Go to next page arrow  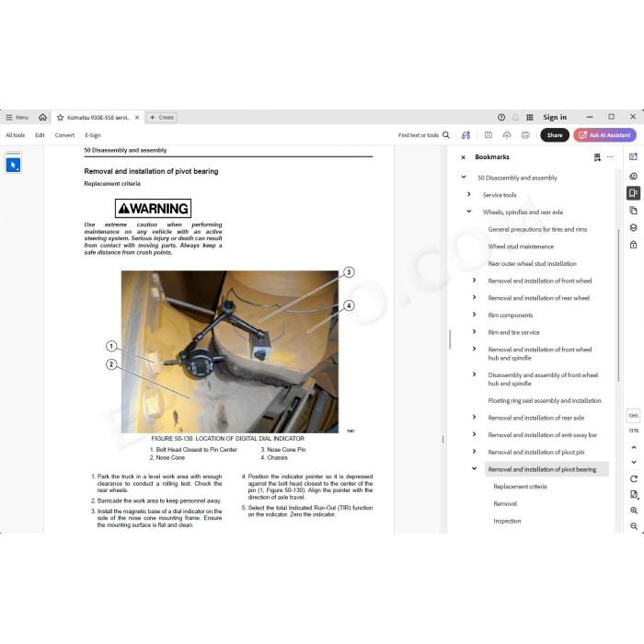click(x=634, y=462)
